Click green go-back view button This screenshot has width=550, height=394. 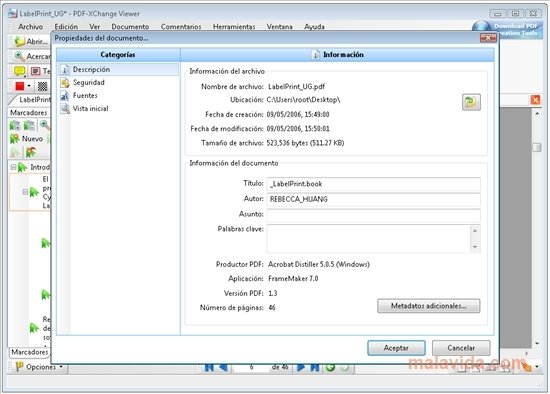click(x=330, y=367)
